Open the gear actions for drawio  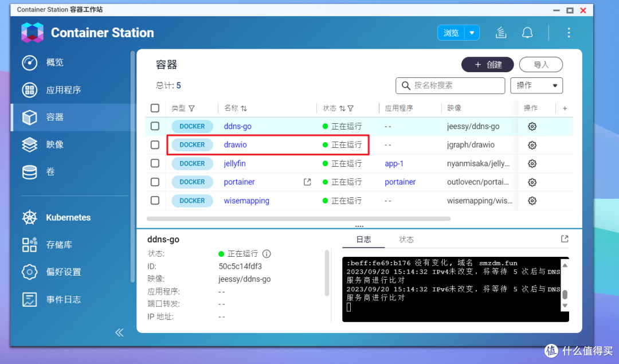point(532,145)
